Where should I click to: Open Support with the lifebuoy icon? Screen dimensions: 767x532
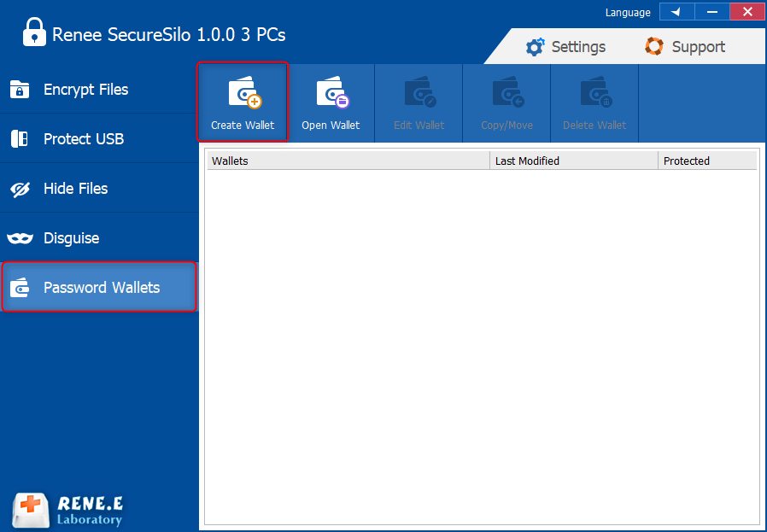pyautogui.click(x=654, y=47)
